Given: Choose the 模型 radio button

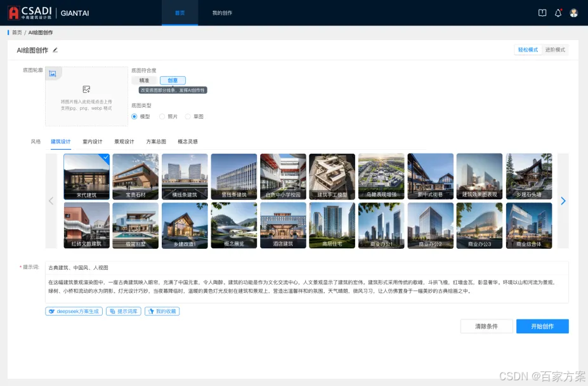Looking at the screenshot, I should click(134, 116).
